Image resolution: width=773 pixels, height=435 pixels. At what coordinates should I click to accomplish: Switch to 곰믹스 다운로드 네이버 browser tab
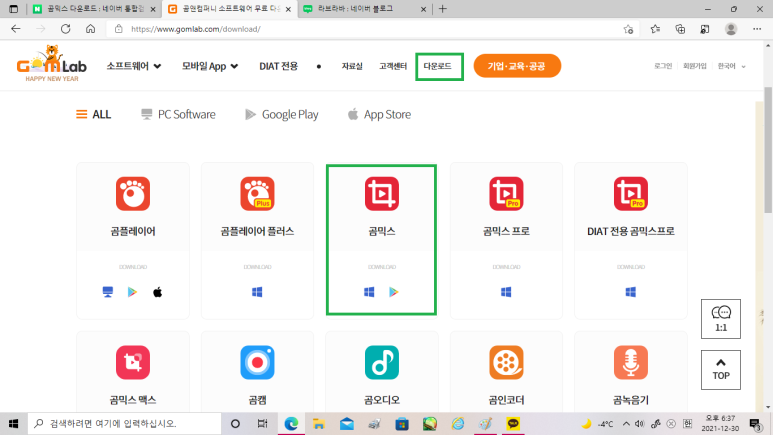point(94,9)
